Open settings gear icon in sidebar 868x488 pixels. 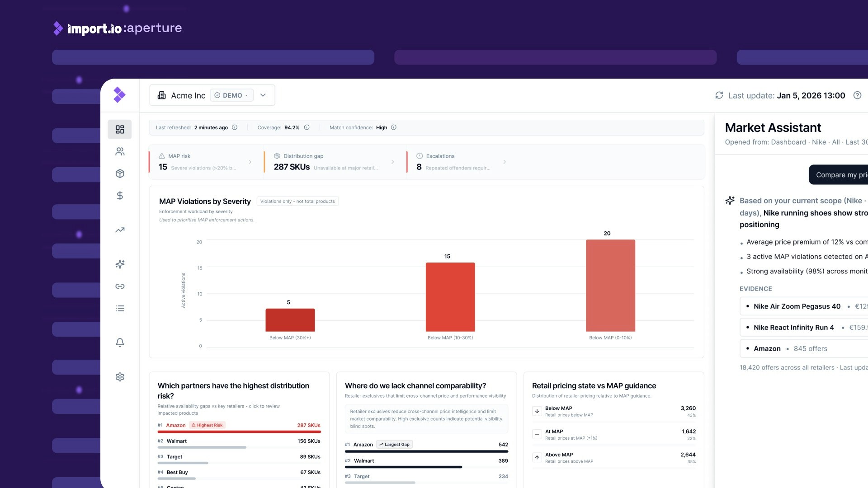point(120,377)
